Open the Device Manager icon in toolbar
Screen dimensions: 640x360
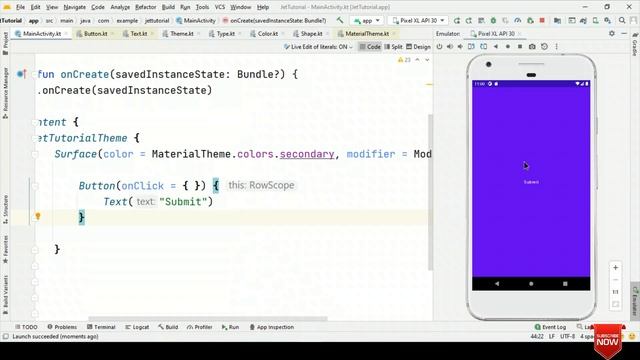click(596, 20)
